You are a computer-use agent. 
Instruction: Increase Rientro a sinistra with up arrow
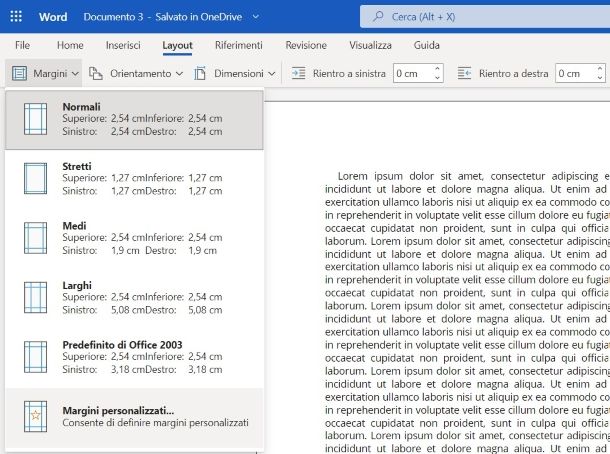pos(437,68)
